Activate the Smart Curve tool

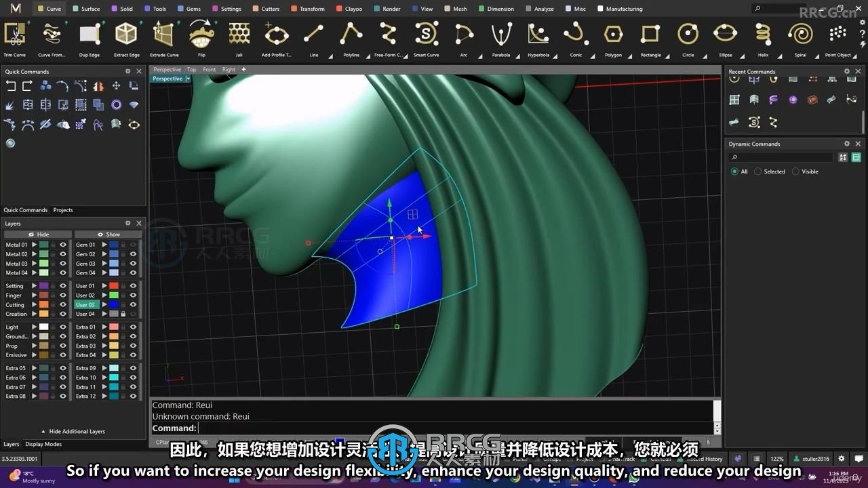coord(426,39)
